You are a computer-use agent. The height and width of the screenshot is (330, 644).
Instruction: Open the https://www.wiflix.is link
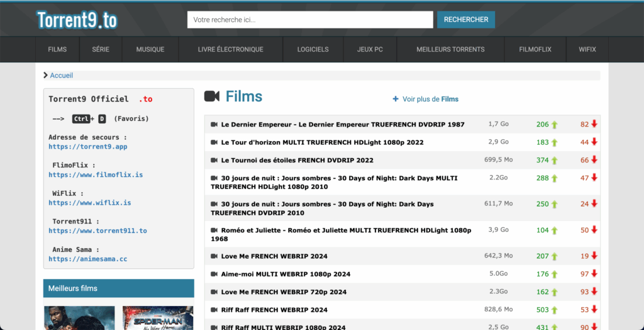coord(89,203)
